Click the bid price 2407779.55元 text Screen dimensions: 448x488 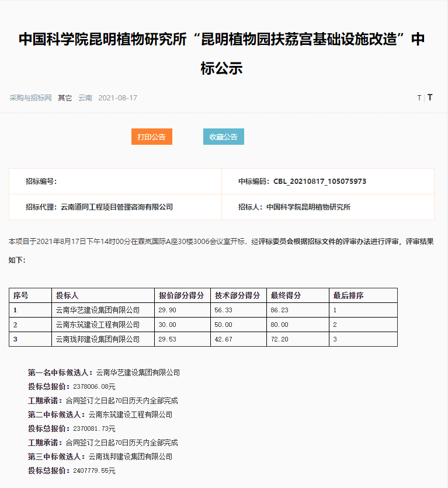(94, 470)
